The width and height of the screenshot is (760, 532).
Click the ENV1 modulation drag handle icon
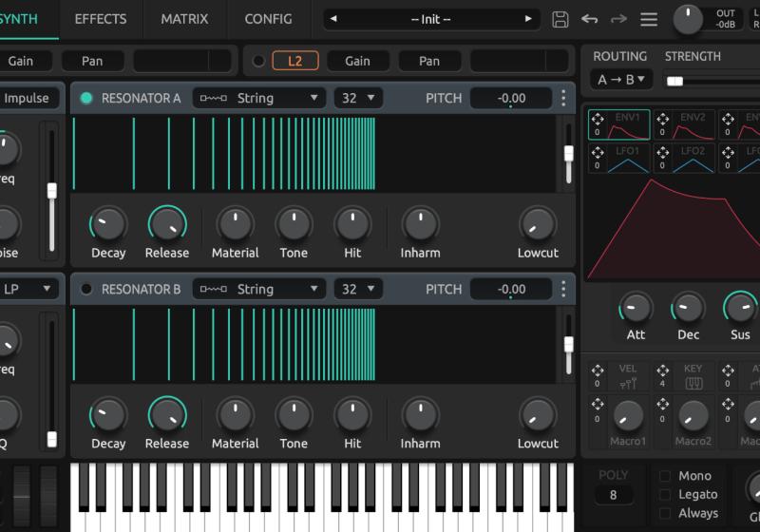[598, 120]
